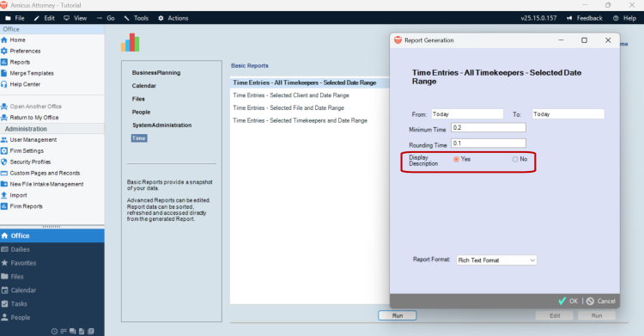Open the Help menu at top right
The width and height of the screenshot is (644, 336).
coord(625,18)
